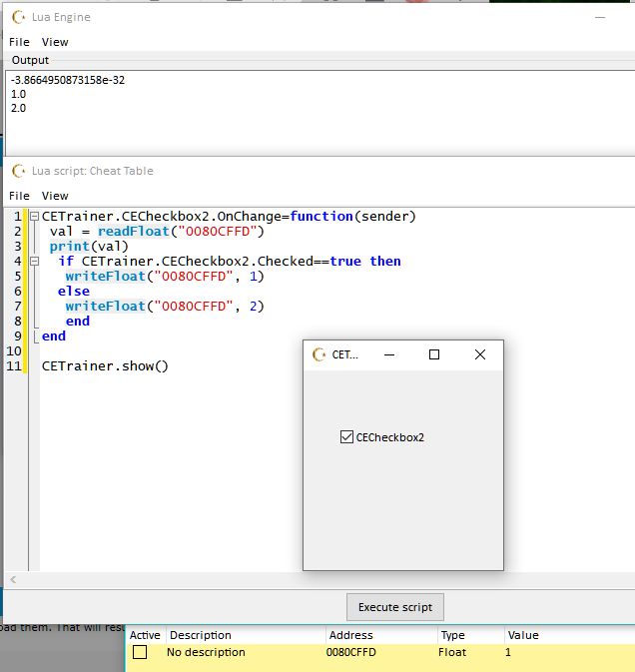Close the CETrainer form window
The height and width of the screenshot is (672, 635).
coord(480,354)
